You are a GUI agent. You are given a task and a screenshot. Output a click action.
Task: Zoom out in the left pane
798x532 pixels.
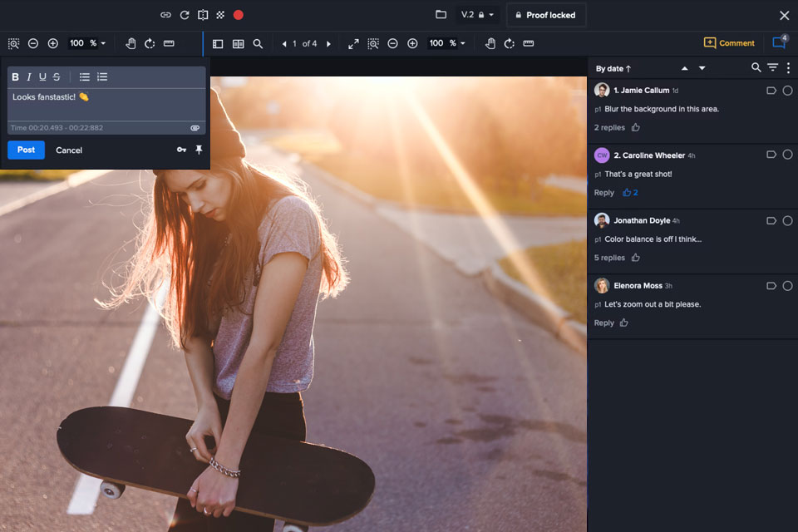(x=33, y=44)
